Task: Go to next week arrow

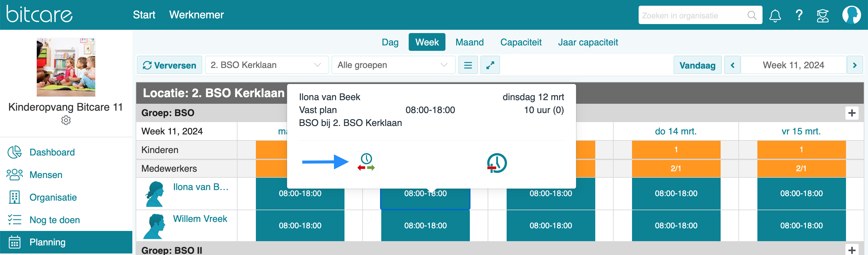Action: (x=854, y=65)
